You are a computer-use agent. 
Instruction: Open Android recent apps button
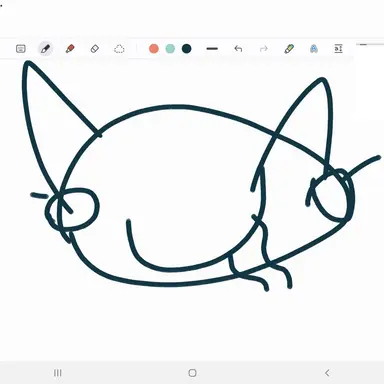click(x=58, y=373)
